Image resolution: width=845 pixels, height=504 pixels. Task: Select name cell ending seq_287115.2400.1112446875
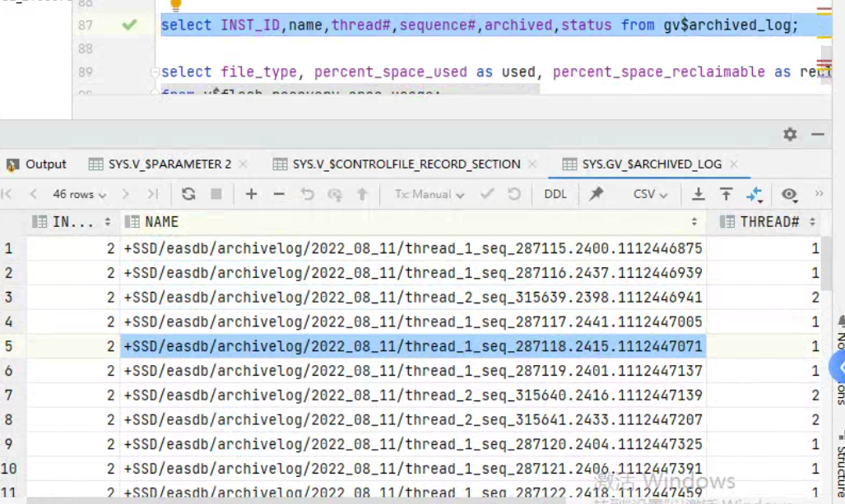(413, 248)
